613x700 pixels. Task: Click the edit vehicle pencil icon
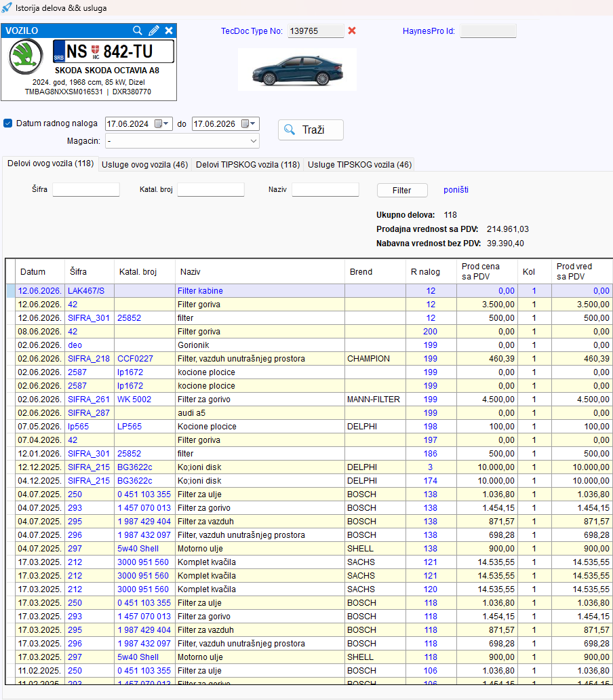coord(153,31)
